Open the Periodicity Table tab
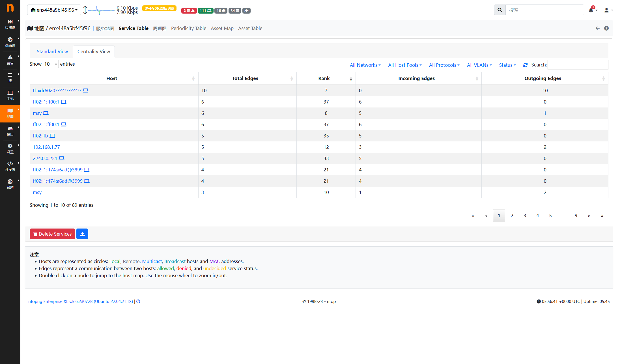This screenshot has width=620, height=364. (x=188, y=28)
